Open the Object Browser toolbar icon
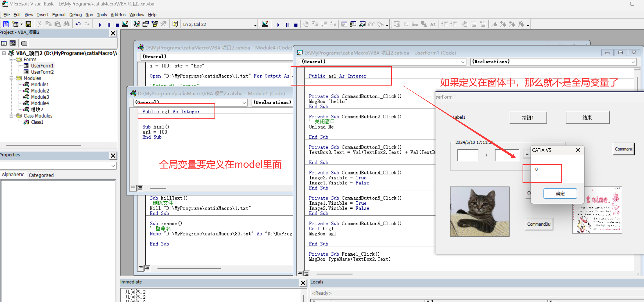This screenshot has height=302, width=644. (x=155, y=24)
